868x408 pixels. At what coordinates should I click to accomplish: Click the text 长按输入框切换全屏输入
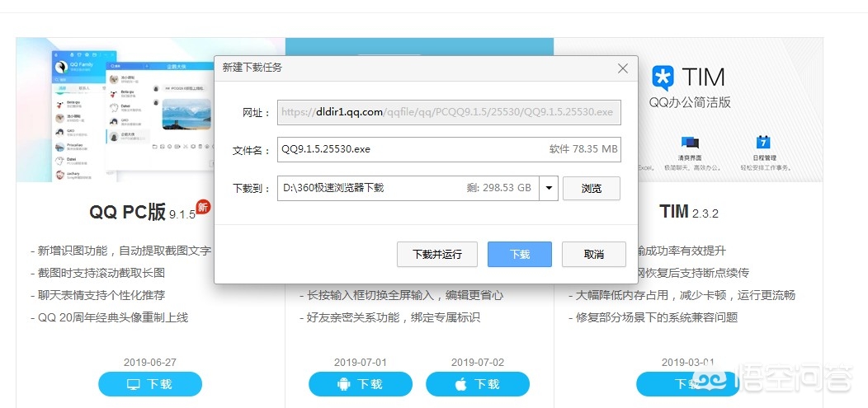[370, 295]
